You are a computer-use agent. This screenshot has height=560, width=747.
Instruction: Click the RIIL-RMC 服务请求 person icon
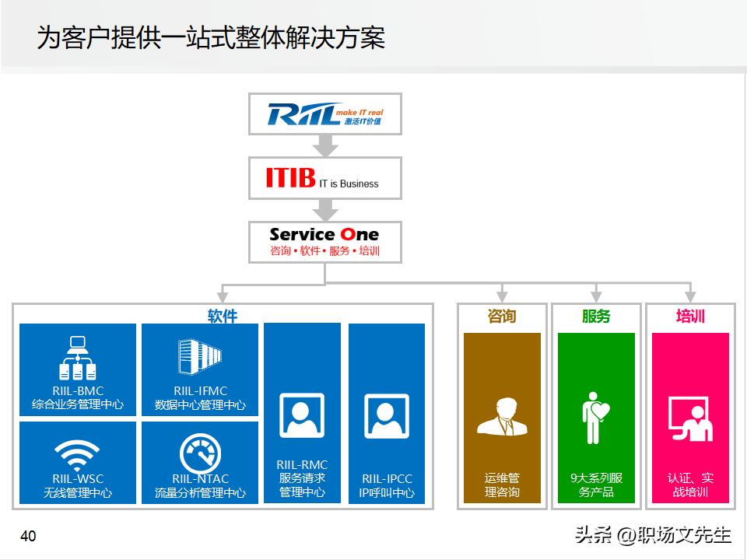pyautogui.click(x=302, y=414)
